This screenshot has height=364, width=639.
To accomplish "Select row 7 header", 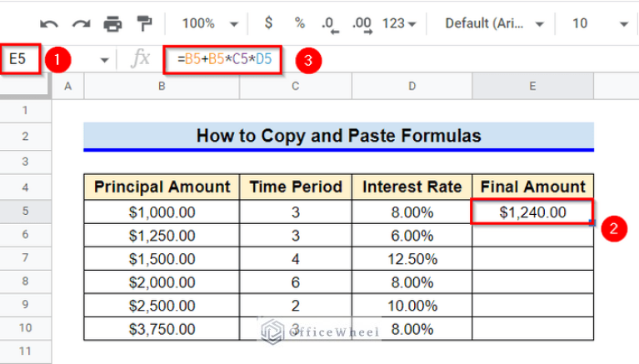I will pos(25,258).
